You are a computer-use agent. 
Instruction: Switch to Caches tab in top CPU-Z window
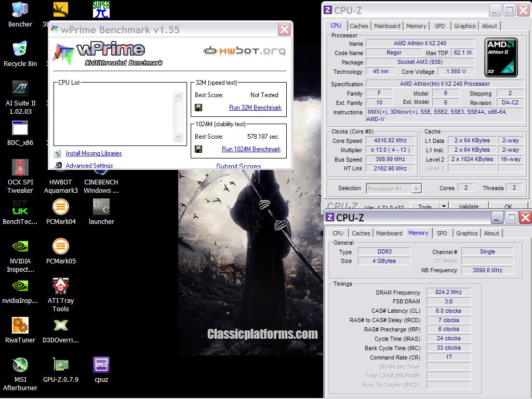pos(358,26)
